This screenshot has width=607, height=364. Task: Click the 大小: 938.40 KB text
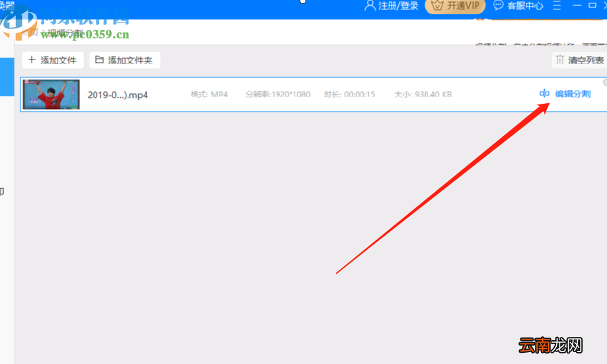click(423, 94)
